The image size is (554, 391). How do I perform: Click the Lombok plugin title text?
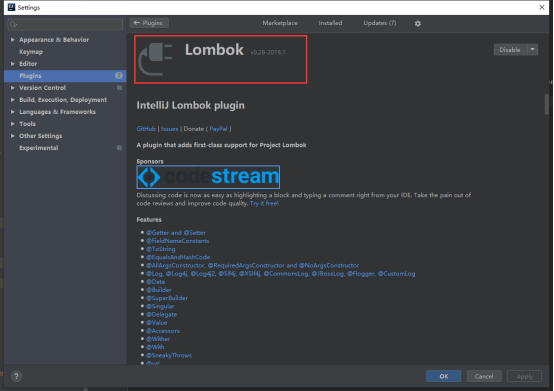click(x=214, y=50)
